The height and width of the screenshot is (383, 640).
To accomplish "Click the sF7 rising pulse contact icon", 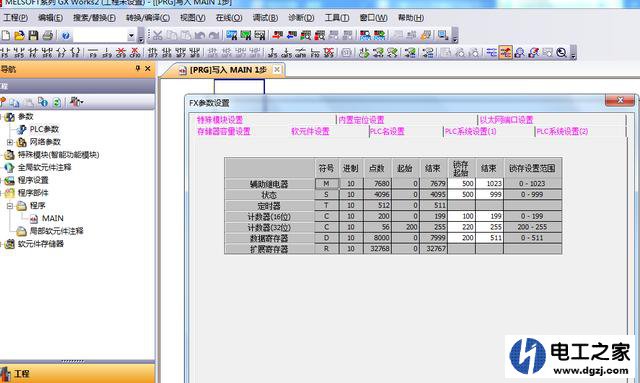I will [x=153, y=53].
